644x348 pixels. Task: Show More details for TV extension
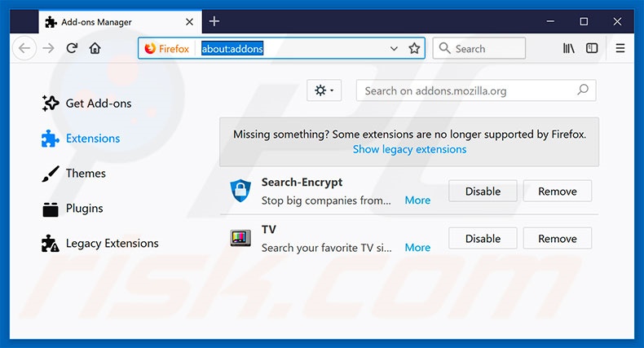pos(417,248)
